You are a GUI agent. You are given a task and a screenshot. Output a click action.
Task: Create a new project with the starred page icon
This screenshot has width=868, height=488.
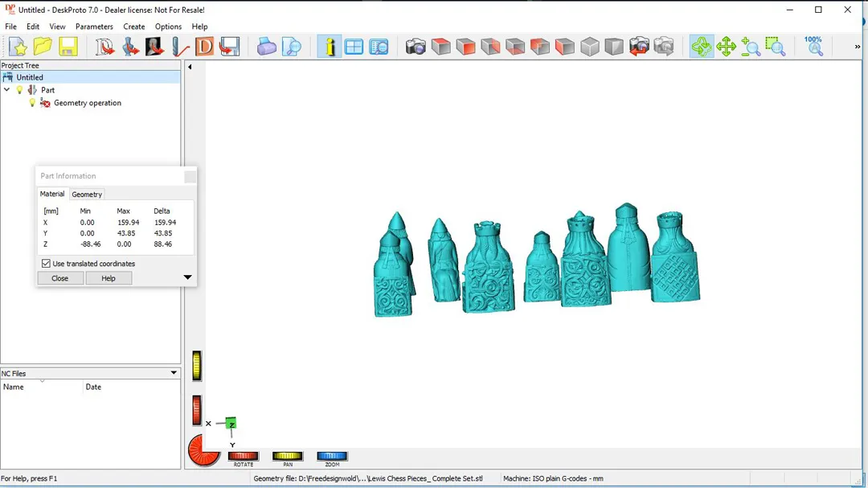coord(18,47)
